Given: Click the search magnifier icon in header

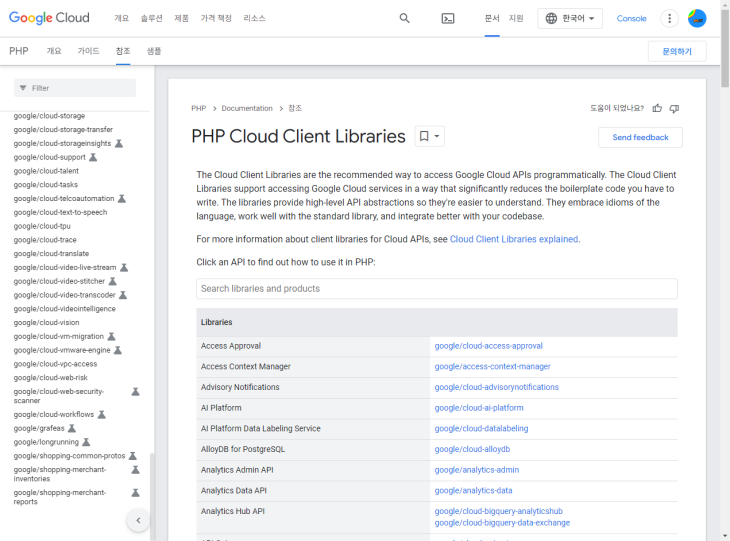Looking at the screenshot, I should click(x=404, y=18).
